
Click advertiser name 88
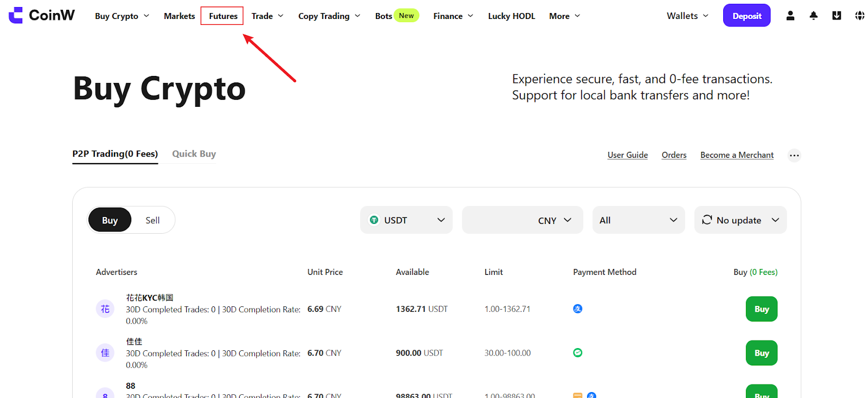click(131, 386)
